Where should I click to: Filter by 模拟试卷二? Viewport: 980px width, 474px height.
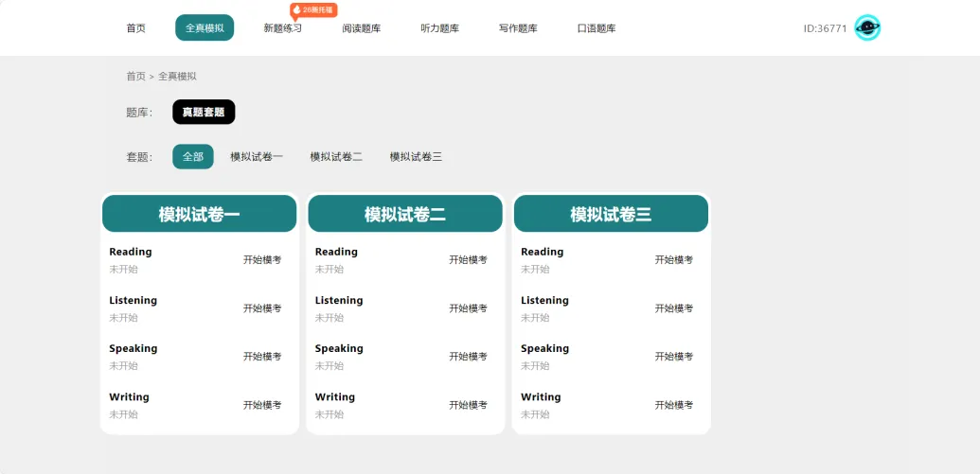tap(336, 157)
